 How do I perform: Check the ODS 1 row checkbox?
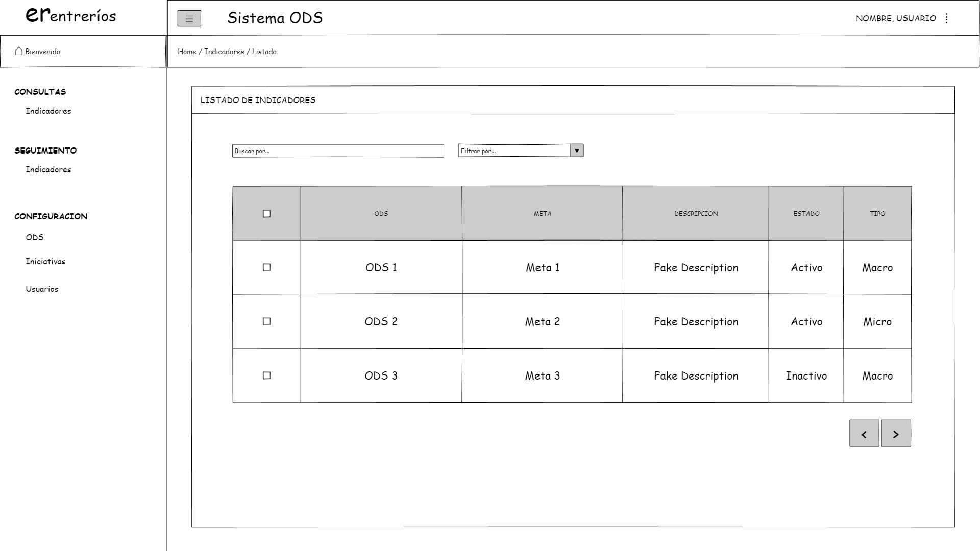(266, 267)
